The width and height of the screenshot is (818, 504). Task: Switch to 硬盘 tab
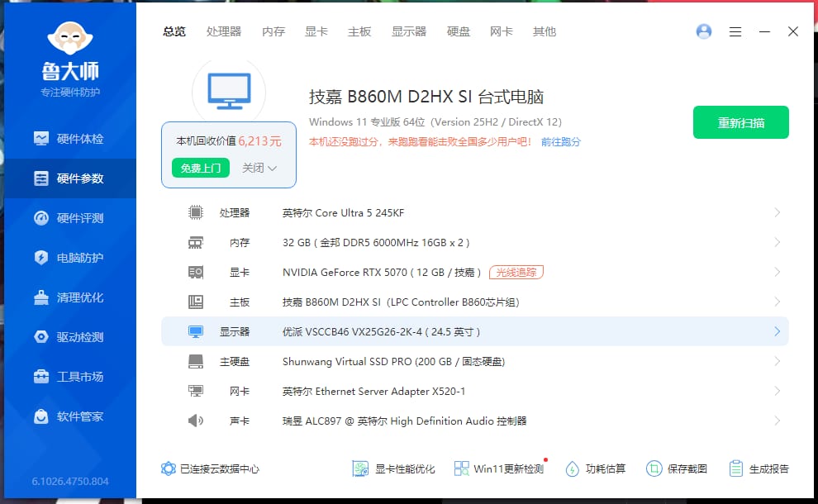point(459,32)
